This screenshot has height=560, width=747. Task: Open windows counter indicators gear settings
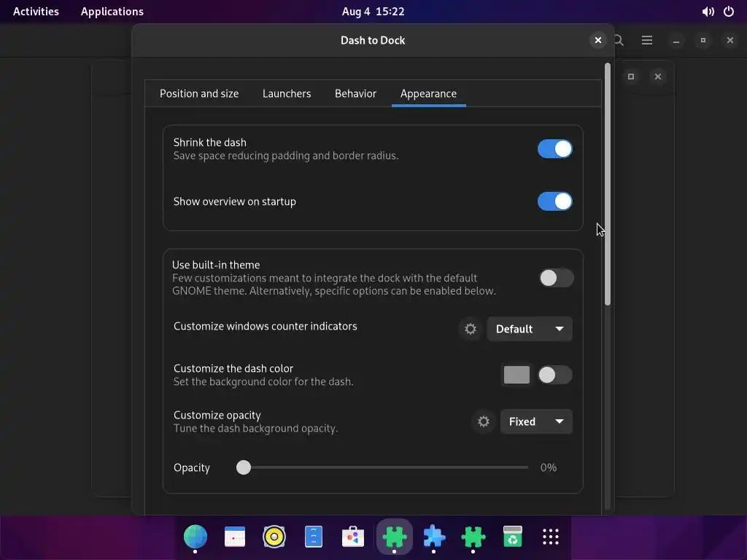[471, 329]
